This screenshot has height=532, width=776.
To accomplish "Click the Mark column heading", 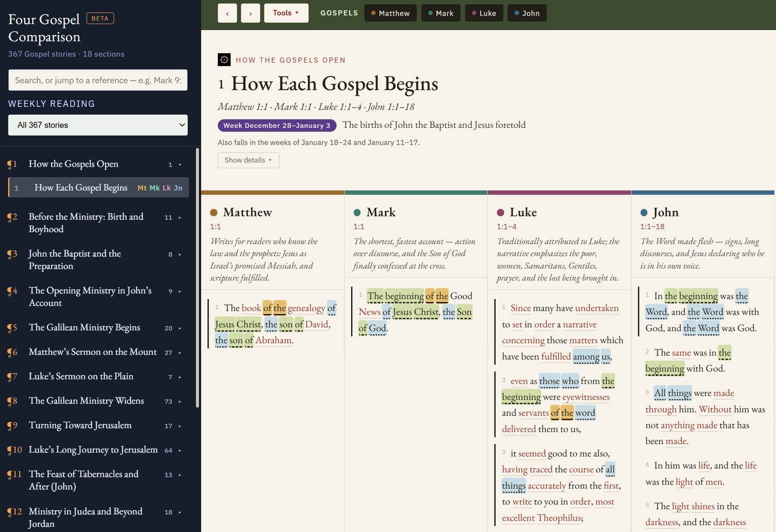I will point(381,212).
